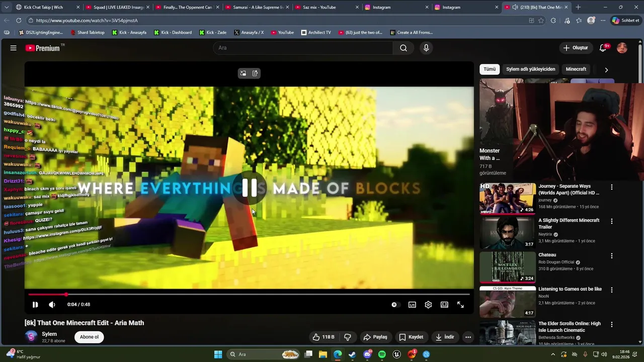Screen dimensions: 644x362
Task: Open the Sylem channel name link
Action: point(49,334)
